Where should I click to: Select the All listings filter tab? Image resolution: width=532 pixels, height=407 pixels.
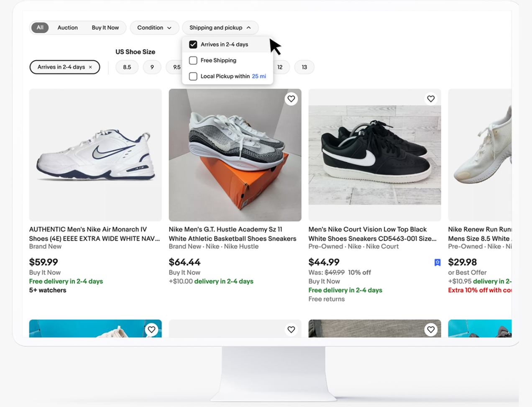click(x=40, y=28)
